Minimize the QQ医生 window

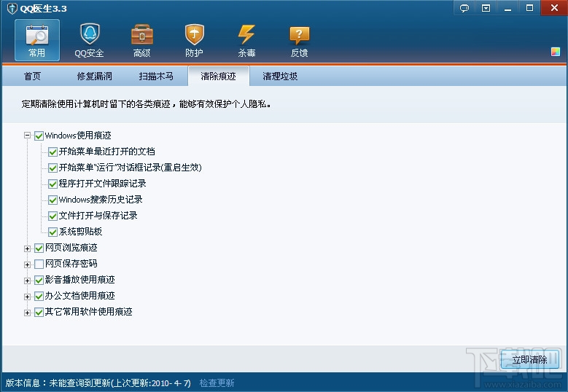507,8
